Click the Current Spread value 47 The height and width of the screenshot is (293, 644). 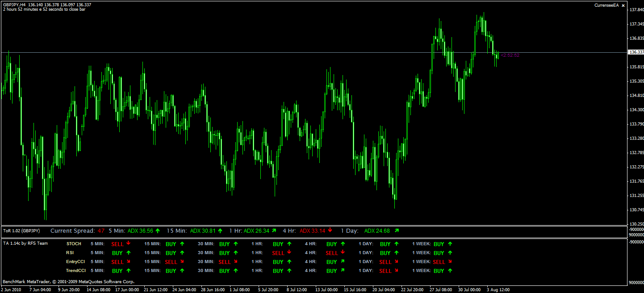point(101,231)
